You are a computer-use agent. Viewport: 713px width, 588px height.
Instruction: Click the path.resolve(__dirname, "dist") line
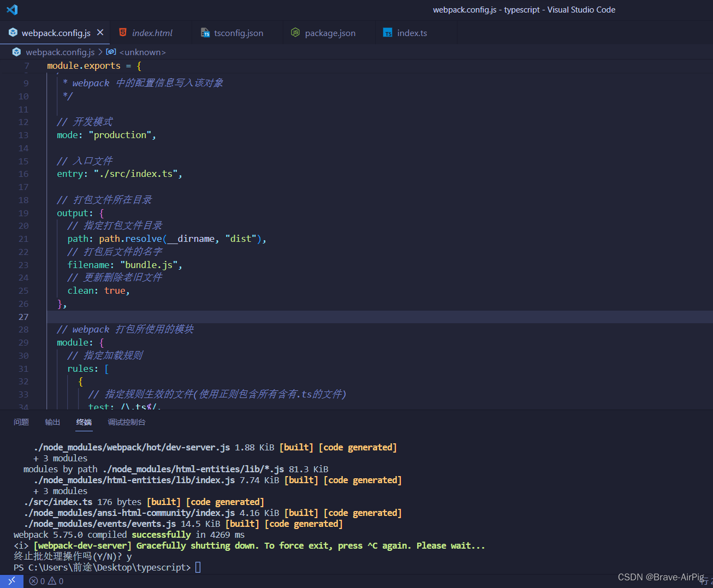(x=167, y=239)
